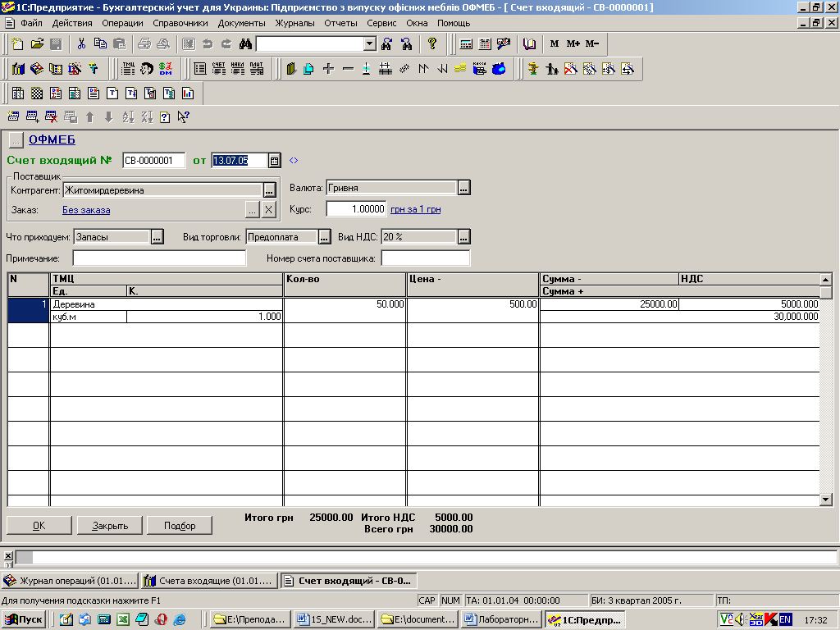The width and height of the screenshot is (840, 630).
Task: Open the Calculator toolbar icon
Action: pos(466,44)
